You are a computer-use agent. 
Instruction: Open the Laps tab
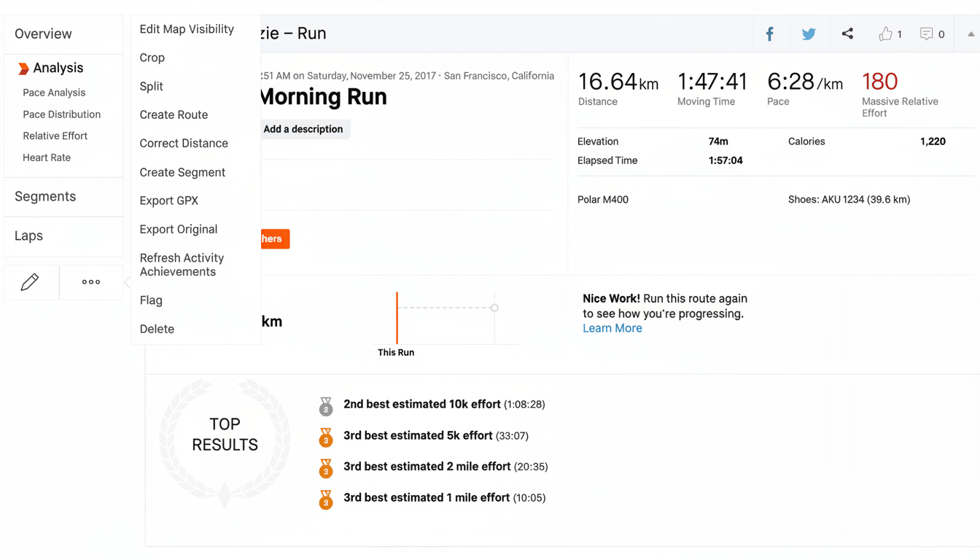28,236
